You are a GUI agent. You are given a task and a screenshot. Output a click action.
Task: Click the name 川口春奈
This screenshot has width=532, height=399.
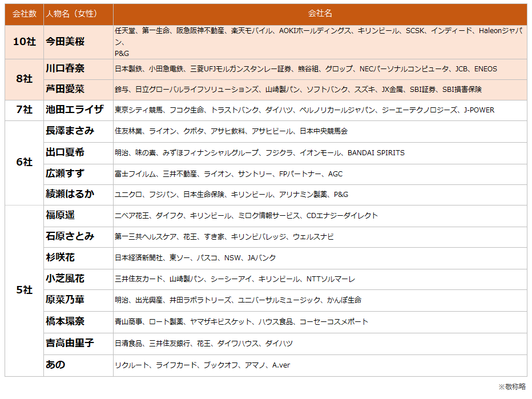click(x=65, y=68)
